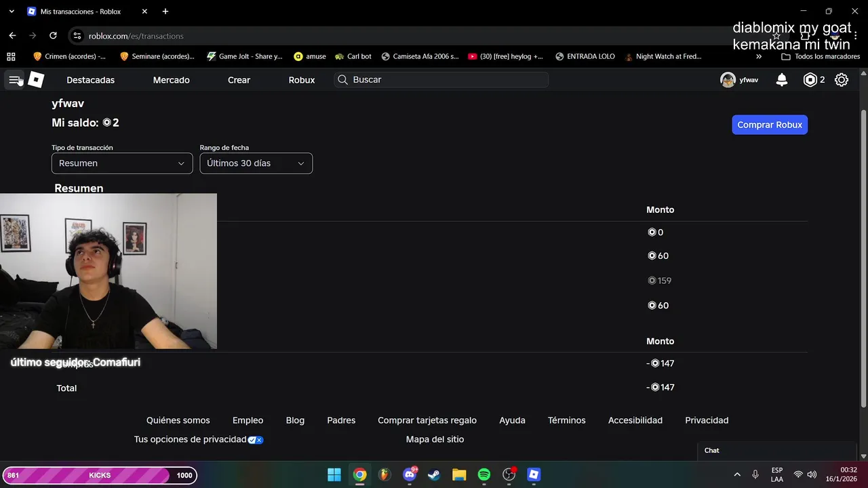Click the Roblox logo home icon

click(36, 80)
